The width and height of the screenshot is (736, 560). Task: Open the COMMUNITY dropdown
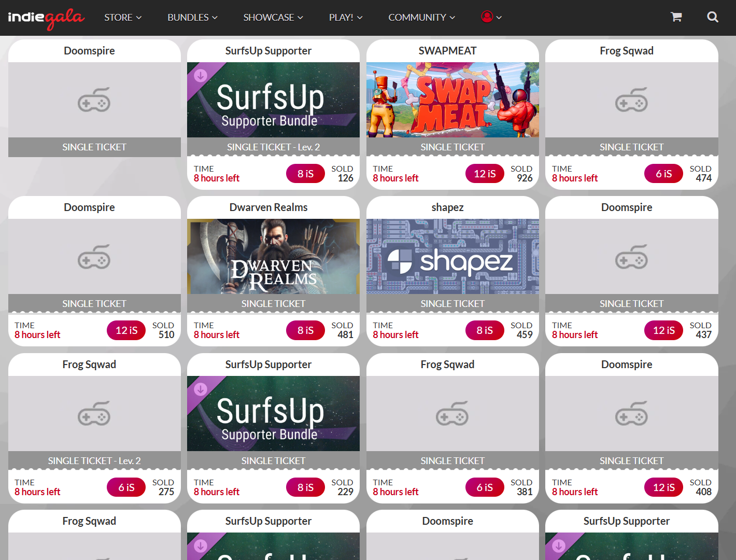pos(422,17)
